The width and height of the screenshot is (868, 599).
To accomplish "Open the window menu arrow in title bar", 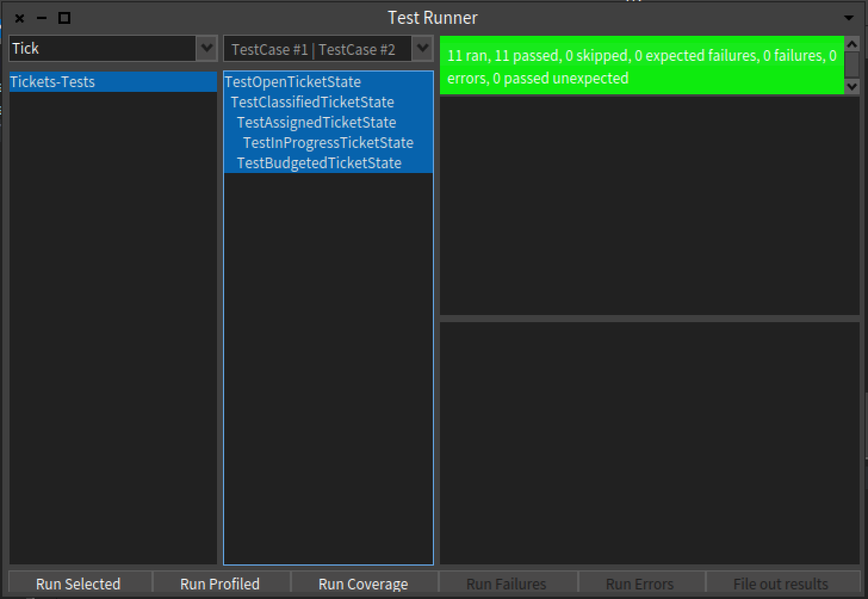I will (848, 18).
